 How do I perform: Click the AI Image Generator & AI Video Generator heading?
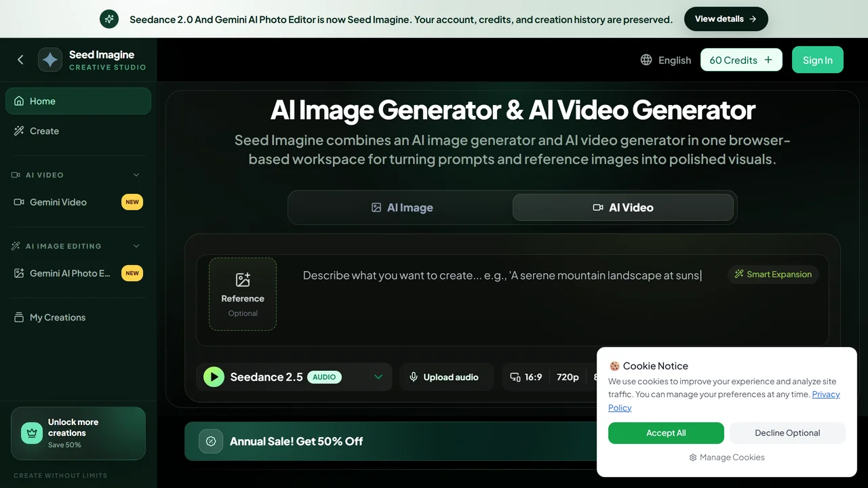coord(513,110)
